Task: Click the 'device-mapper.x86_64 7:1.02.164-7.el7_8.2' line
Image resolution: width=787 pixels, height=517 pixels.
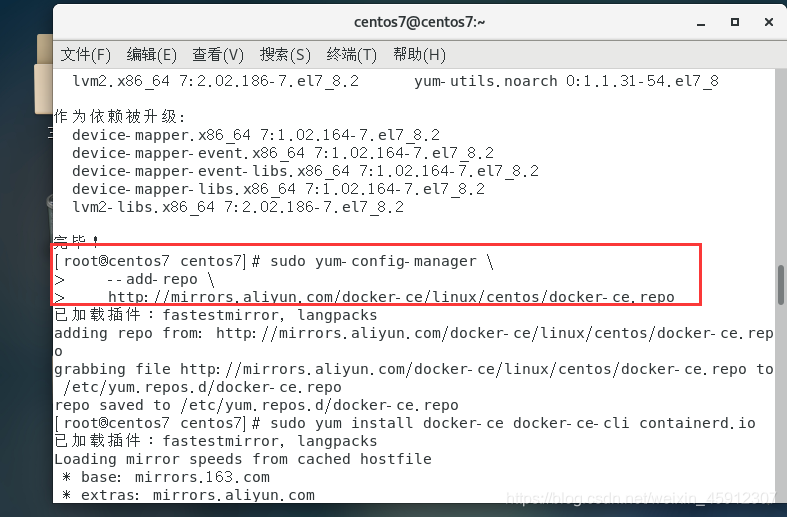Action: point(256,136)
